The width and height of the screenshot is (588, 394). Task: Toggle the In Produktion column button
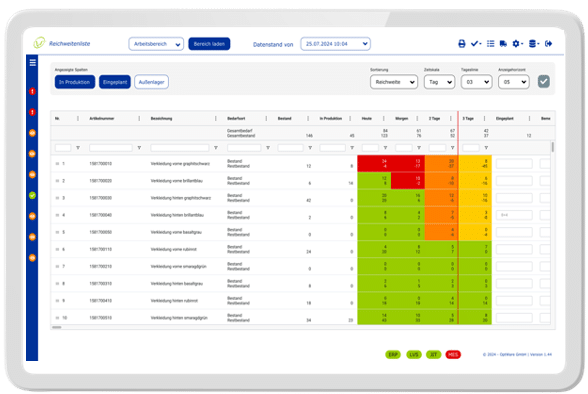[x=75, y=82]
